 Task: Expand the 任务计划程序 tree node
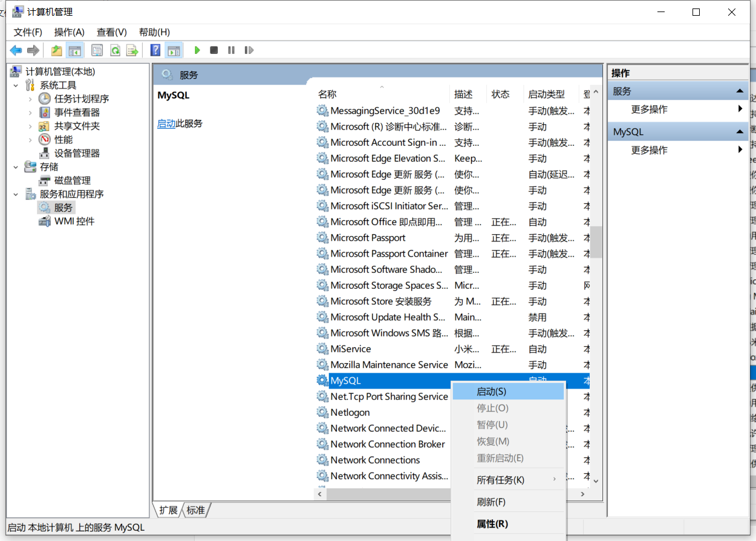tap(30, 99)
